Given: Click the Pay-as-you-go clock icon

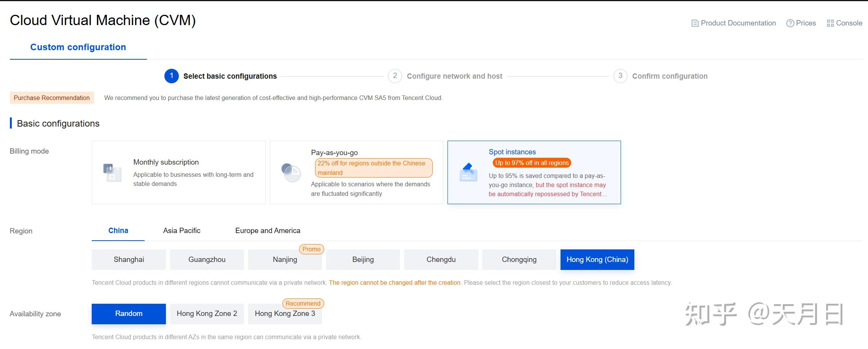Looking at the screenshot, I should (291, 173).
